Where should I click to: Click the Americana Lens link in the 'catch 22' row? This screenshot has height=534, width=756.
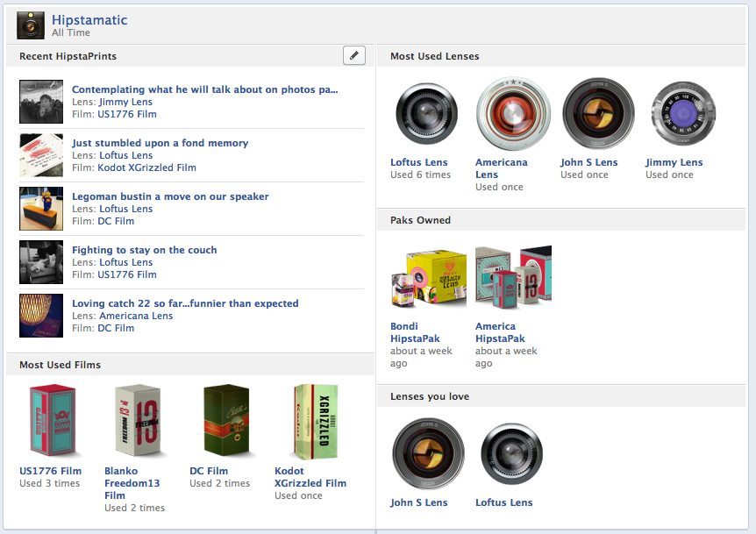136,316
